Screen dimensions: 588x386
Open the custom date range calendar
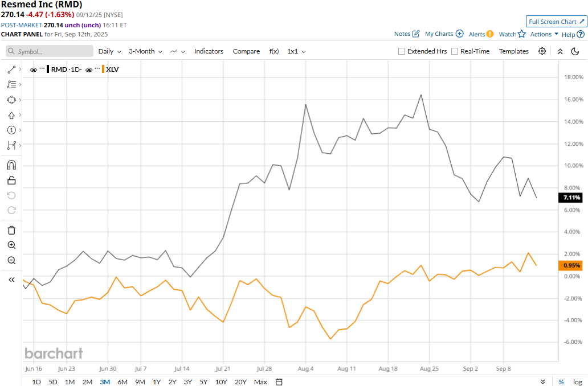coord(279,382)
